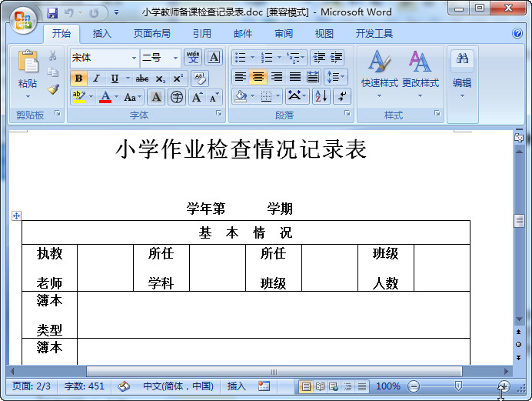Open the numbering list dropdown
The height and width of the screenshot is (401, 532).
click(279, 58)
